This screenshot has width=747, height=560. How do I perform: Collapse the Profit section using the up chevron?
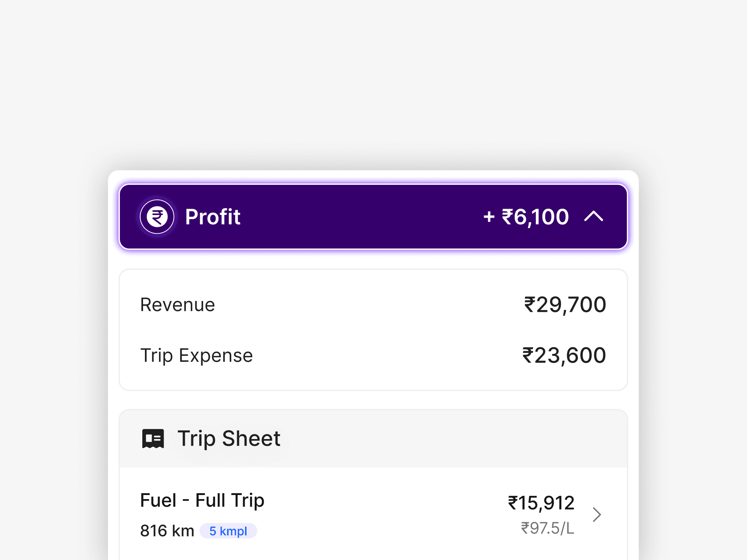(593, 216)
